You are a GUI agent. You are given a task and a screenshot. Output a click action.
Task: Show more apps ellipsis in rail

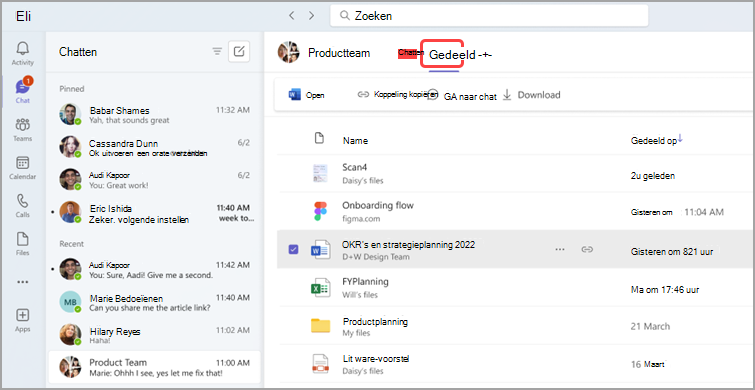23,282
